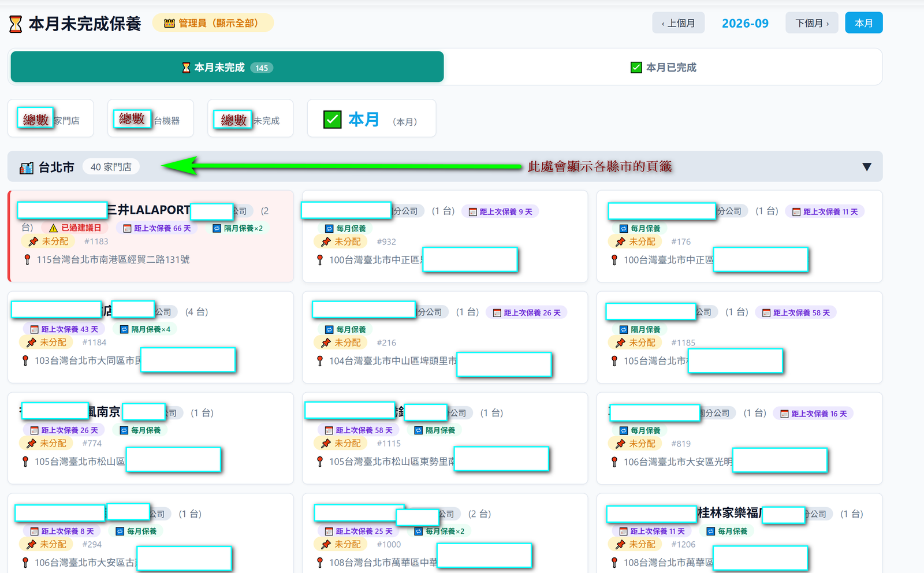Click the 145 count badge on unfinished tab

point(262,68)
